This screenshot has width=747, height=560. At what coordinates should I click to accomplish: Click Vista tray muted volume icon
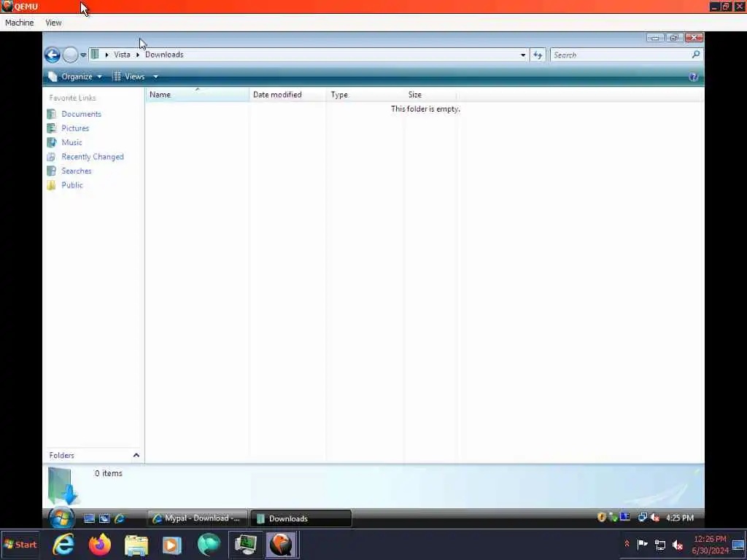[655, 517]
